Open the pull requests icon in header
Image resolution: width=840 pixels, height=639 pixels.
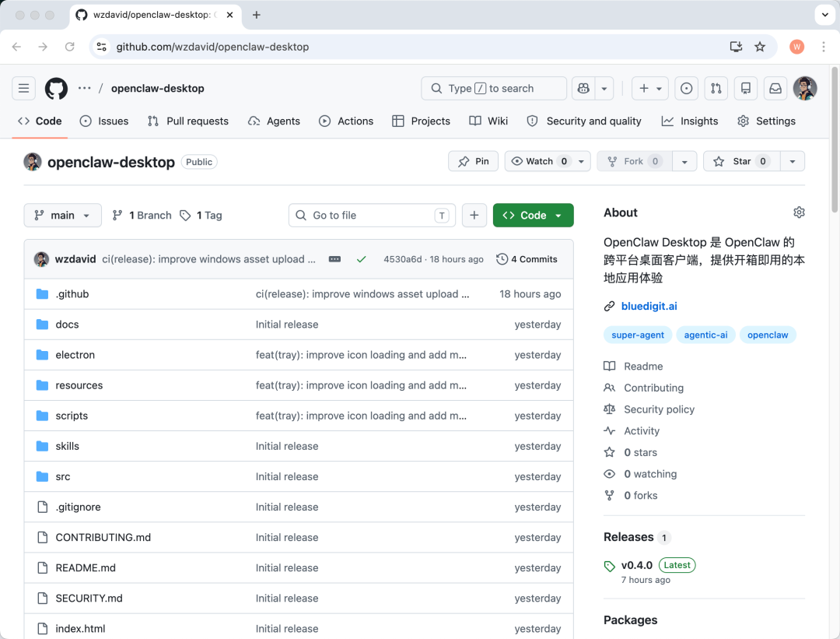click(x=716, y=89)
